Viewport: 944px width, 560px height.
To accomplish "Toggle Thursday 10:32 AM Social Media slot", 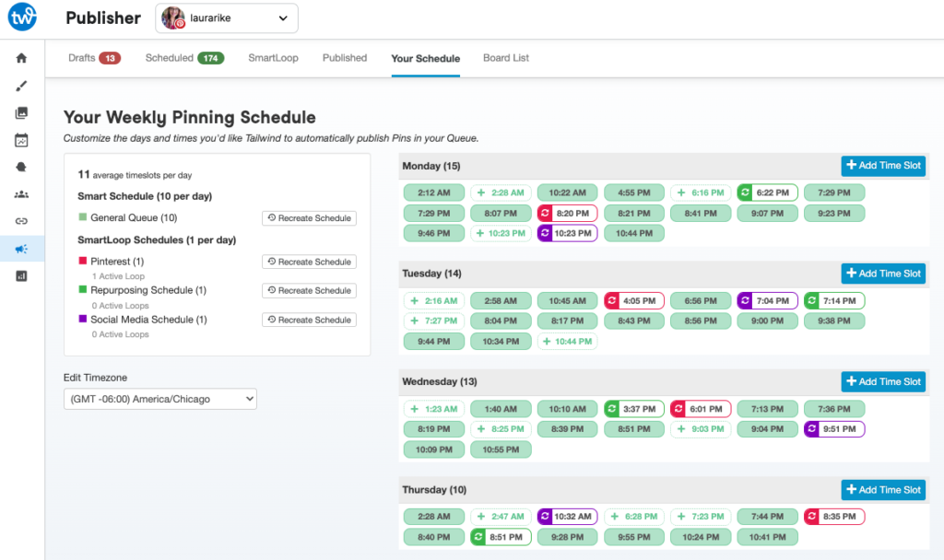I will tap(568, 517).
